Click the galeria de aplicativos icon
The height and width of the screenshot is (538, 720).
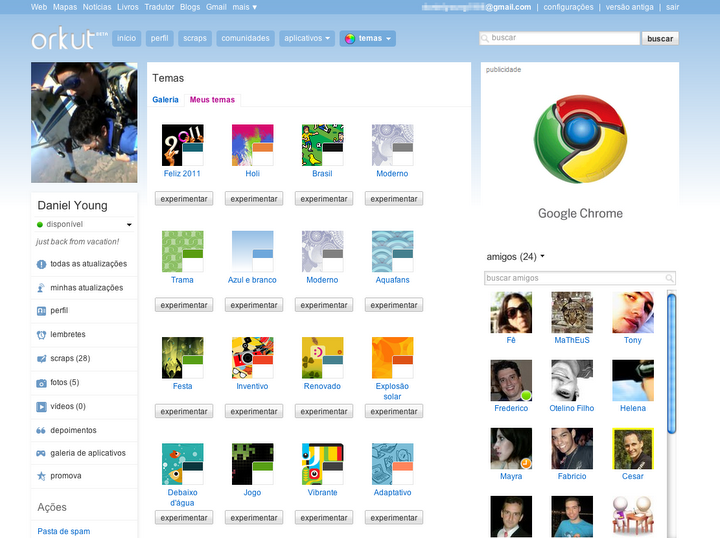pos(41,453)
